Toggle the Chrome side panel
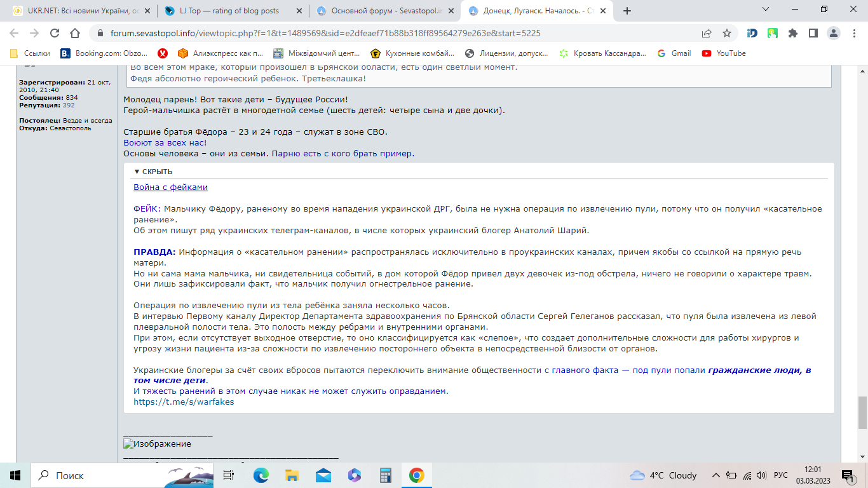Viewport: 868px width, 488px height. (813, 33)
